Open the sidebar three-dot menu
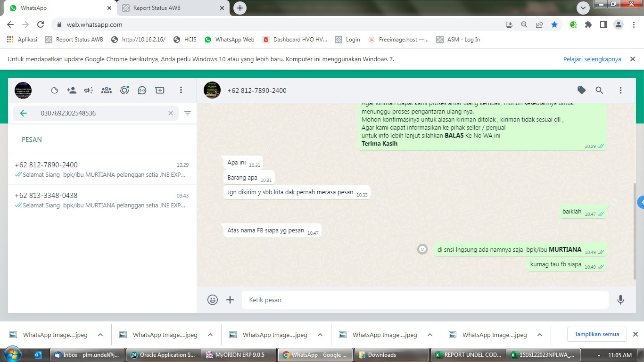Screen dimensions: 644x362 [181, 90]
